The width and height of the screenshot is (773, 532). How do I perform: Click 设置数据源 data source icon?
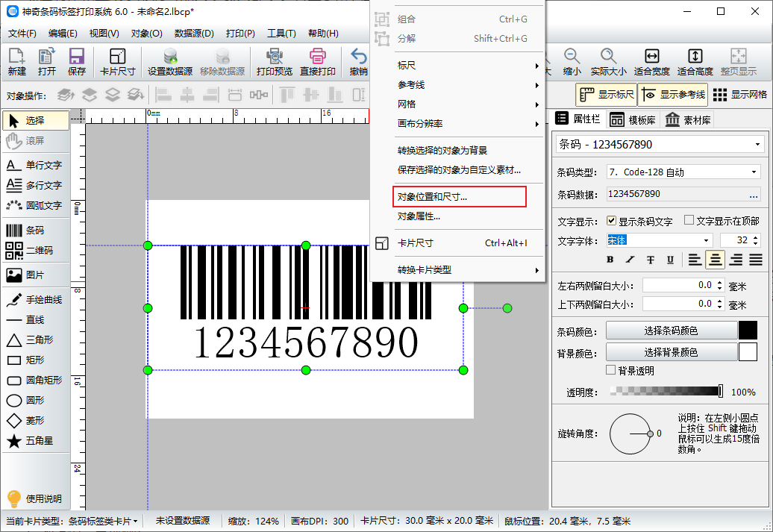(170, 62)
